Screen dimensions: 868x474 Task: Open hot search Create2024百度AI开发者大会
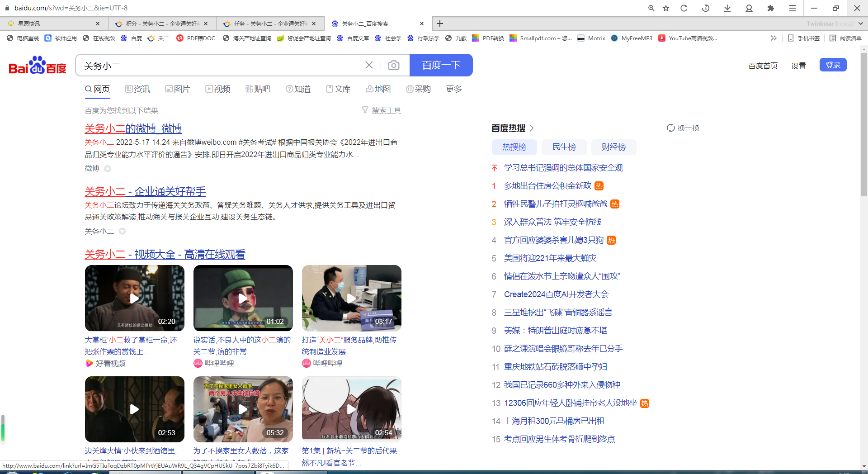point(556,294)
